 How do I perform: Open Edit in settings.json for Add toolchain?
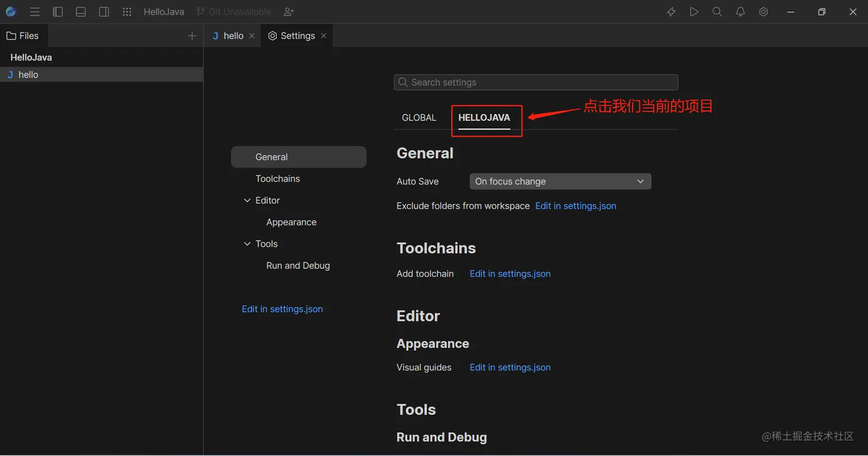click(x=510, y=274)
